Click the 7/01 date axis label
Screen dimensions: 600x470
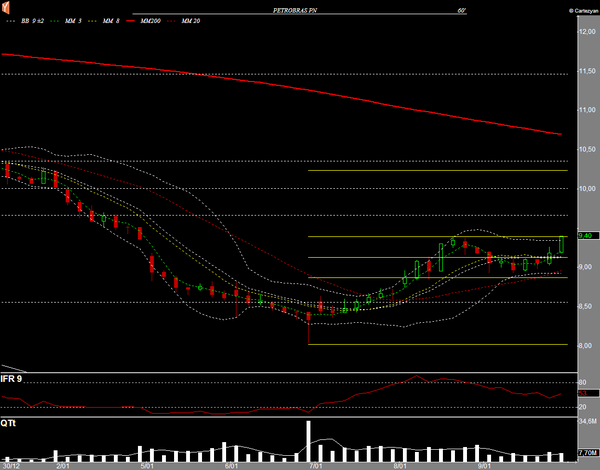pos(316,465)
